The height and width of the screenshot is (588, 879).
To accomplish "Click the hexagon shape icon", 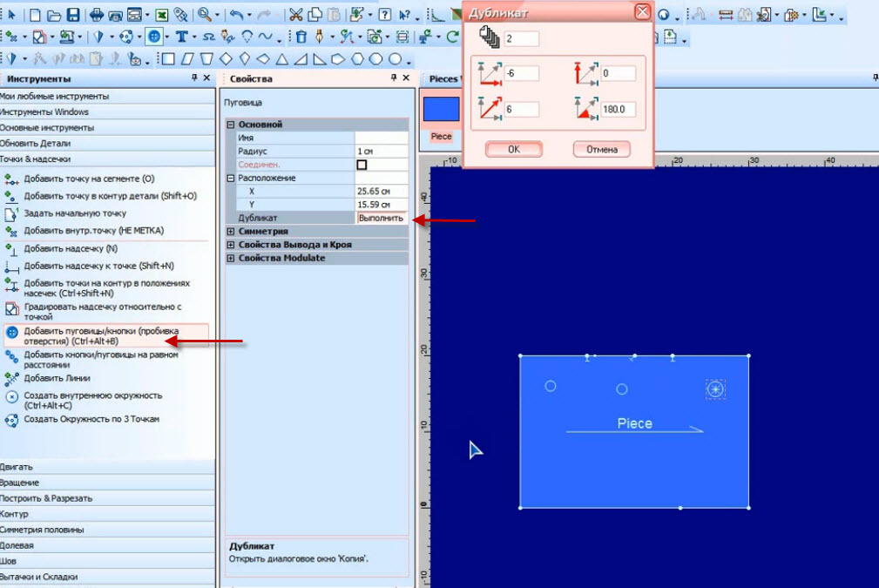I will 357,59.
